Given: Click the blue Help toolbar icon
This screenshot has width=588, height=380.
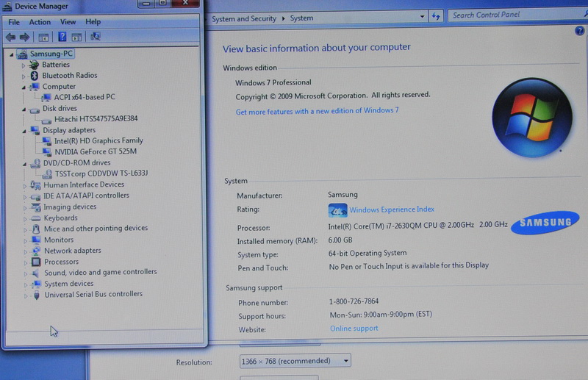Looking at the screenshot, I should (x=62, y=37).
